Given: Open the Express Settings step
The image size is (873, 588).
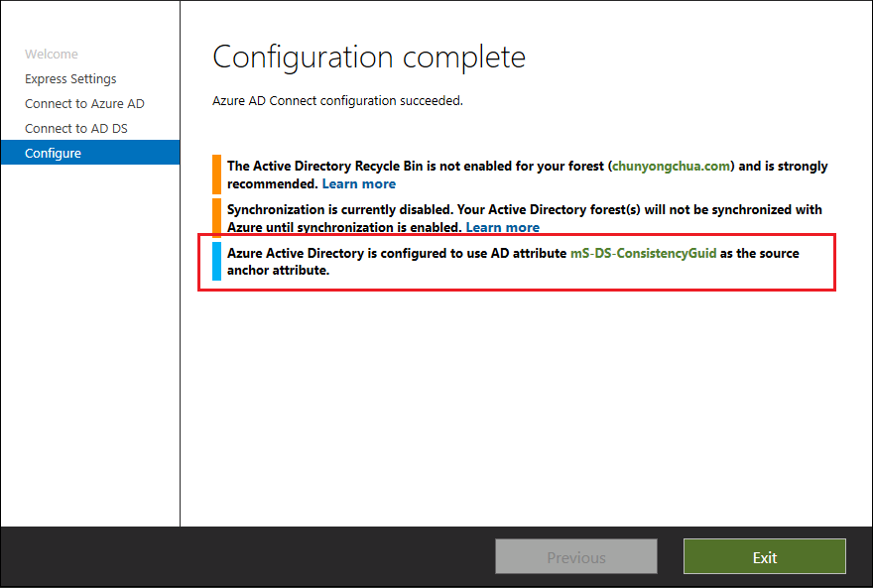Looking at the screenshot, I should tap(70, 78).
